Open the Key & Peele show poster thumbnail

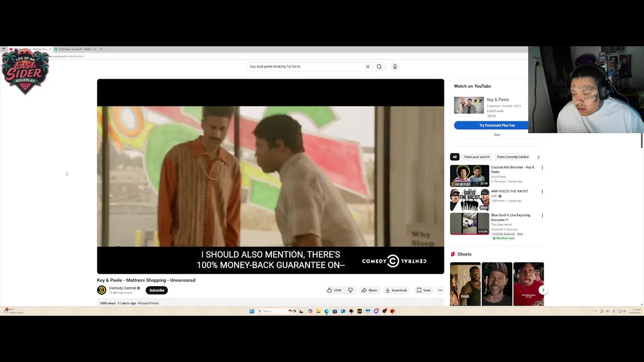point(469,105)
